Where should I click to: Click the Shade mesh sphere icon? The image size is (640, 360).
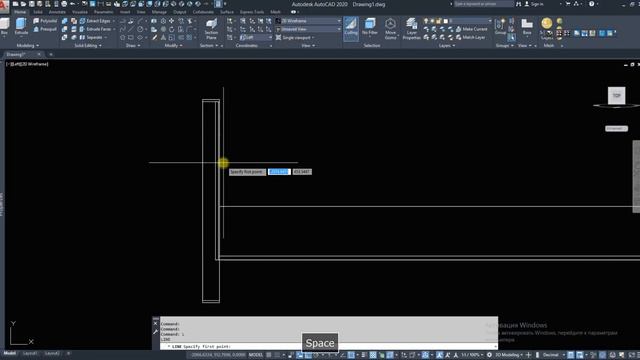(546, 23)
